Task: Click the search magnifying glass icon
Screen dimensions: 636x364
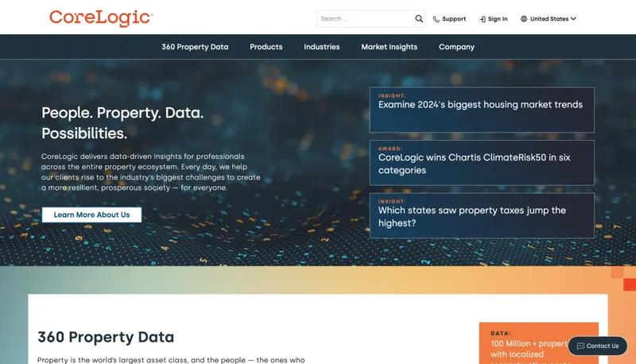Action: pyautogui.click(x=419, y=18)
